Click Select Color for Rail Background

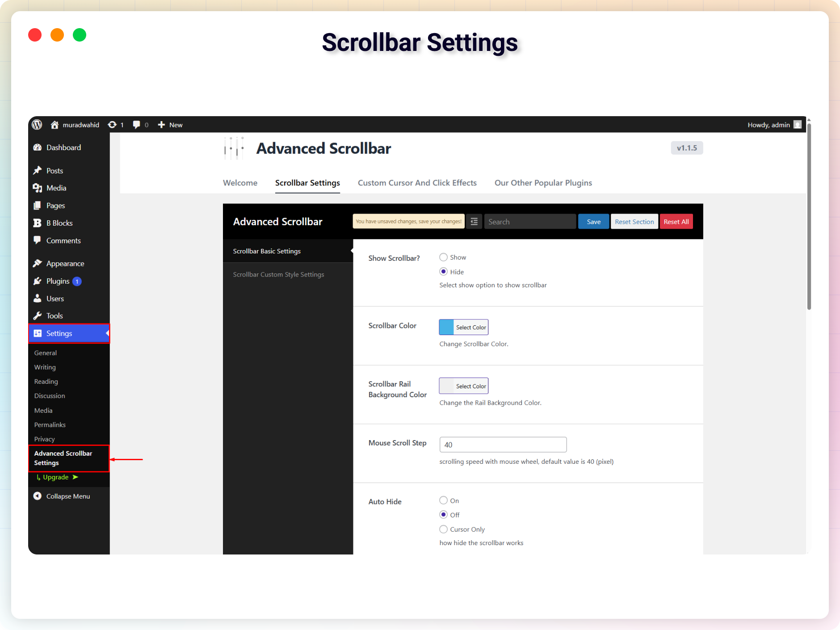click(x=471, y=386)
